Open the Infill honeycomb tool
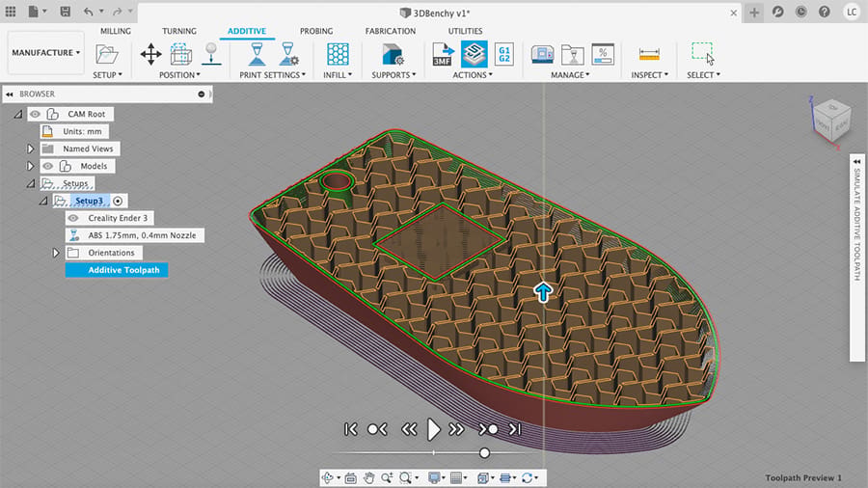This screenshot has width=868, height=488. pyautogui.click(x=338, y=54)
